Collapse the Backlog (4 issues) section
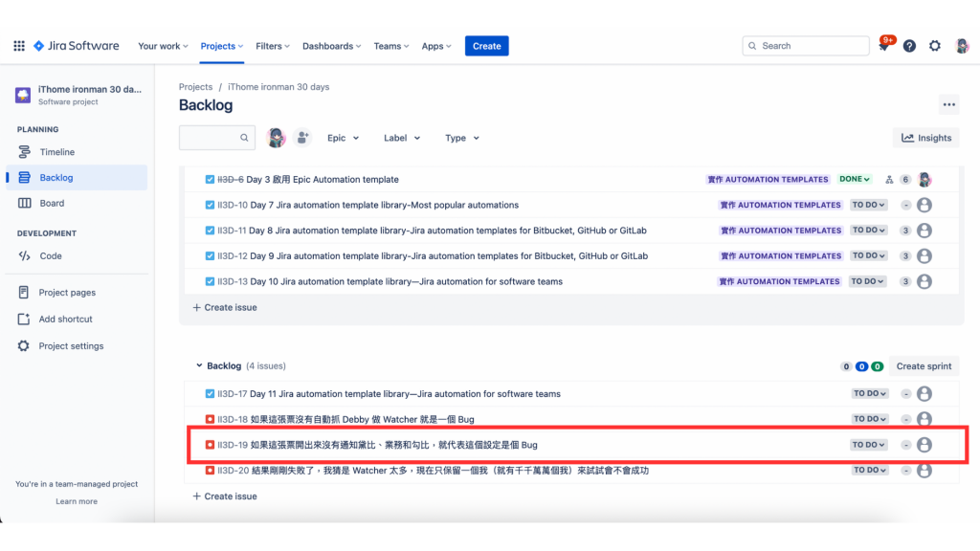The height and width of the screenshot is (551, 980). (199, 365)
